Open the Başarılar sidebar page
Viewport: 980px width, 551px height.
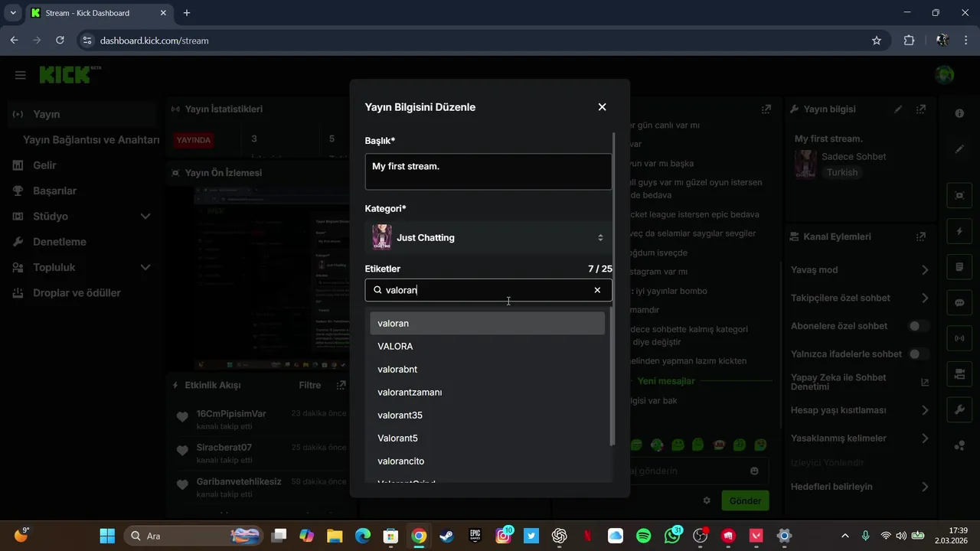click(82, 191)
